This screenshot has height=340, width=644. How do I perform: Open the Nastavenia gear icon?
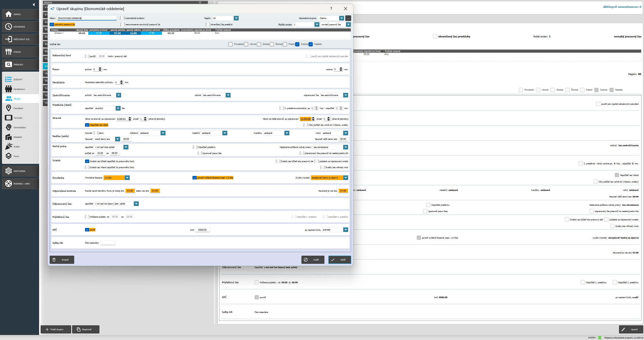point(9,171)
